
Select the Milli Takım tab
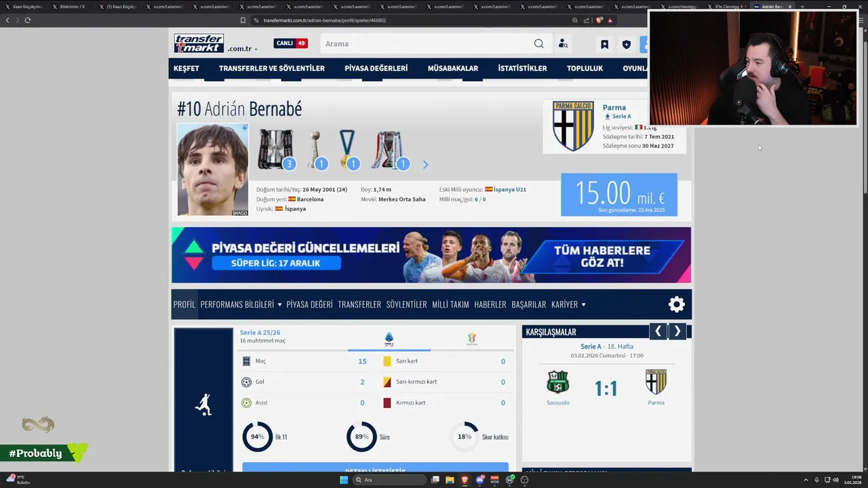[x=450, y=304]
